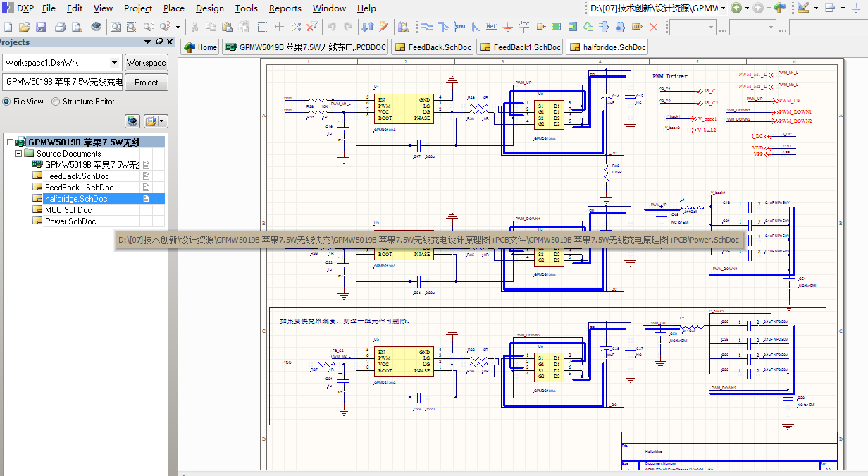The height and width of the screenshot is (476, 868).
Task: Open the Back button history dropdown
Action: click(x=746, y=8)
